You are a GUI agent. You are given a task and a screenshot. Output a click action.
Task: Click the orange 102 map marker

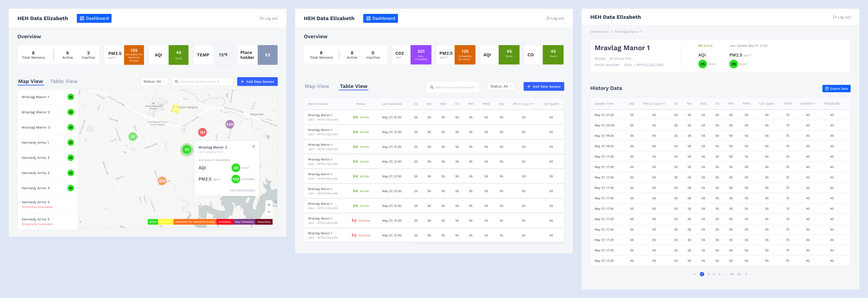click(x=162, y=181)
